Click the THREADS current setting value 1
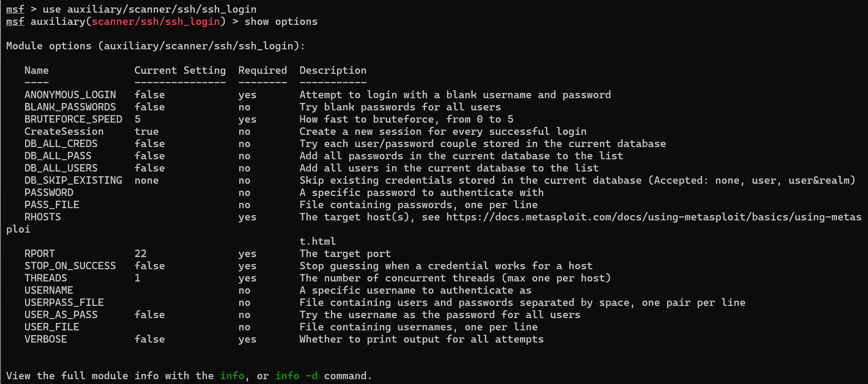This screenshot has height=384, width=868. (x=138, y=278)
